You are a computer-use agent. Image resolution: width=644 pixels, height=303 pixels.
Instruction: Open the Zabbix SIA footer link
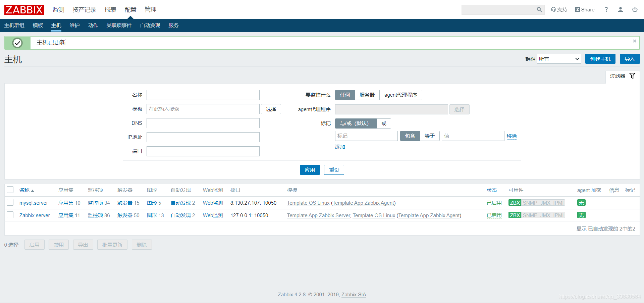(354, 295)
